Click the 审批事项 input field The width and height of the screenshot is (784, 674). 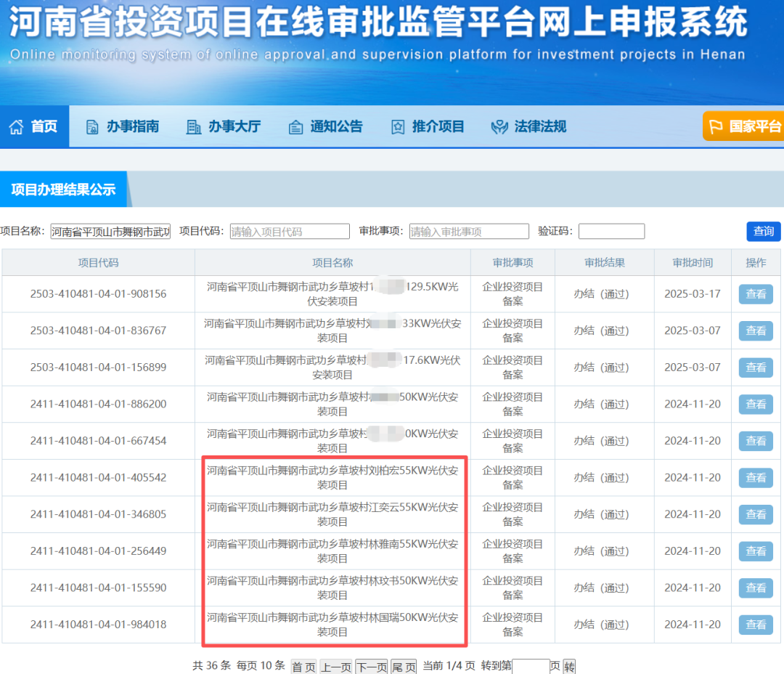(469, 232)
